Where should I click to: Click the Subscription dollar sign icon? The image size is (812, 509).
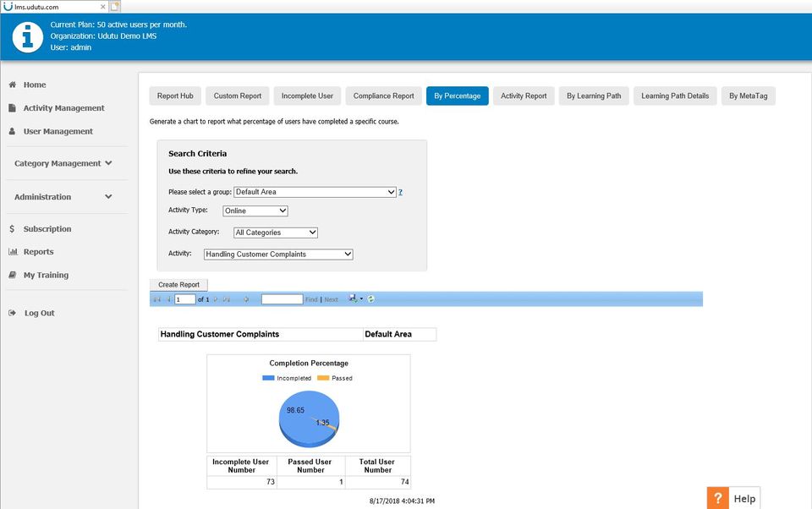12,228
